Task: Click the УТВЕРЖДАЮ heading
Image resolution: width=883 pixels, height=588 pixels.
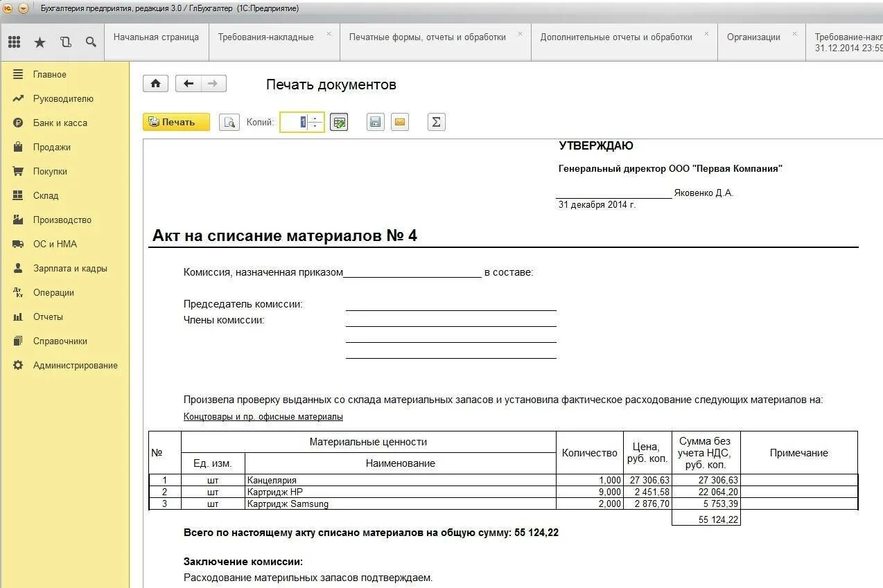Action: [x=596, y=145]
